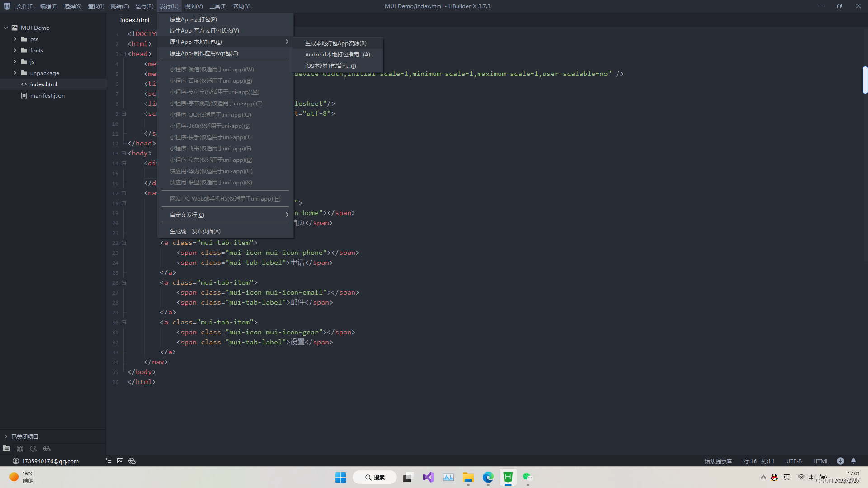This screenshot has width=868, height=488.
Task: Click the weather widget showing 16°C
Action: [x=22, y=477]
